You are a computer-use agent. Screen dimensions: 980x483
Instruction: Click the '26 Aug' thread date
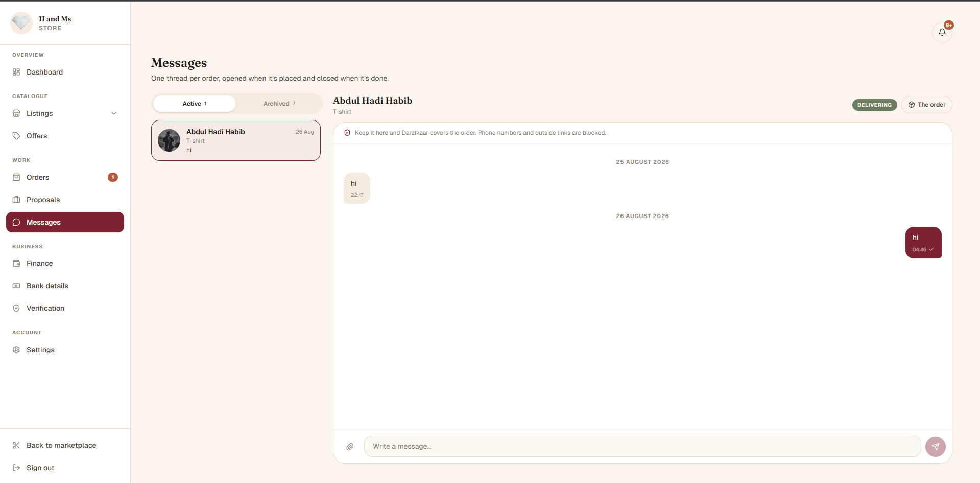click(x=305, y=132)
